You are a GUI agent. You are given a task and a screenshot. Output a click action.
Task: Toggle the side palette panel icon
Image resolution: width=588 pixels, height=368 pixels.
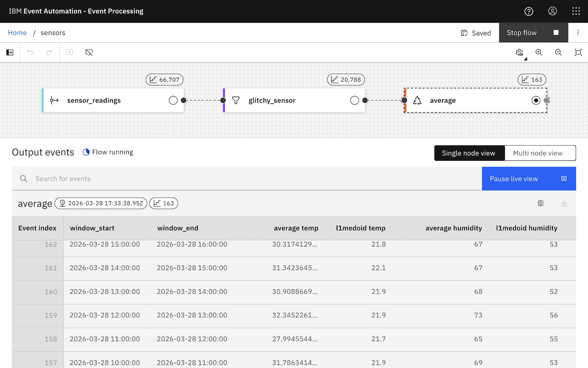coord(10,53)
